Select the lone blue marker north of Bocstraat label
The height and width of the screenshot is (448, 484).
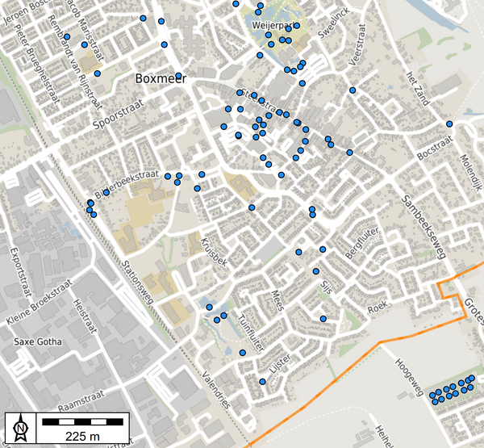point(449,124)
